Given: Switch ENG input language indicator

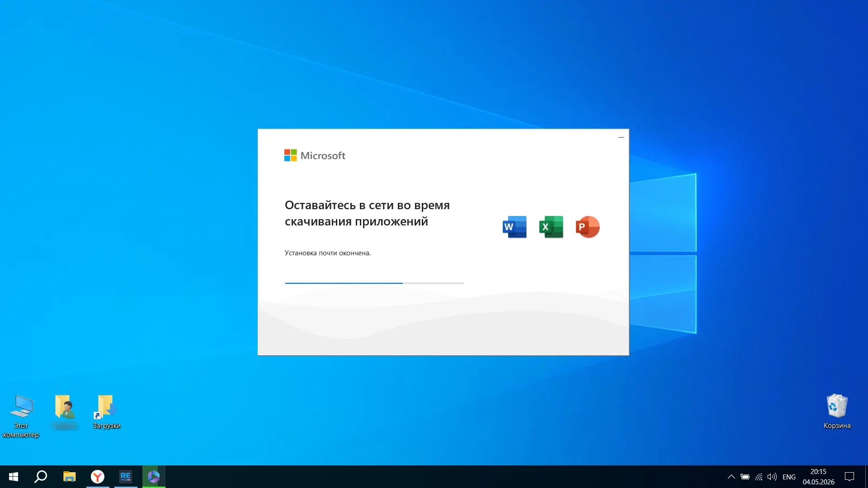Looking at the screenshot, I should coord(789,477).
